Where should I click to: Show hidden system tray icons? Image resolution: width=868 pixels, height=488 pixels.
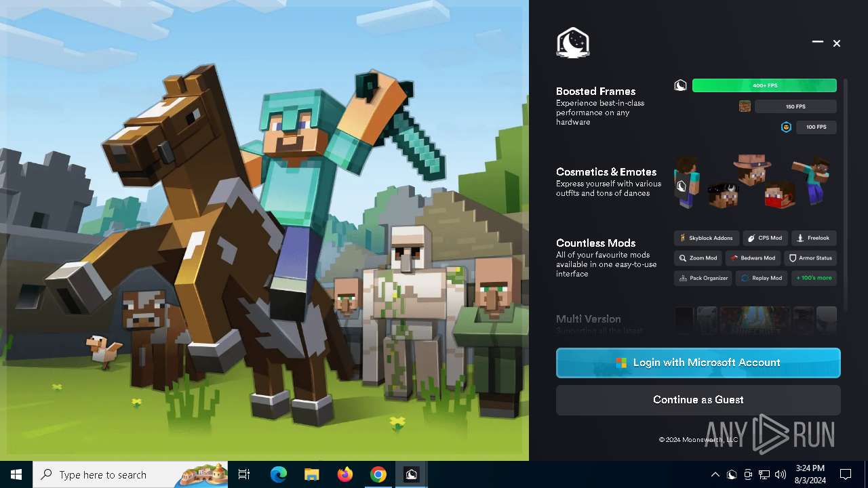coord(715,474)
